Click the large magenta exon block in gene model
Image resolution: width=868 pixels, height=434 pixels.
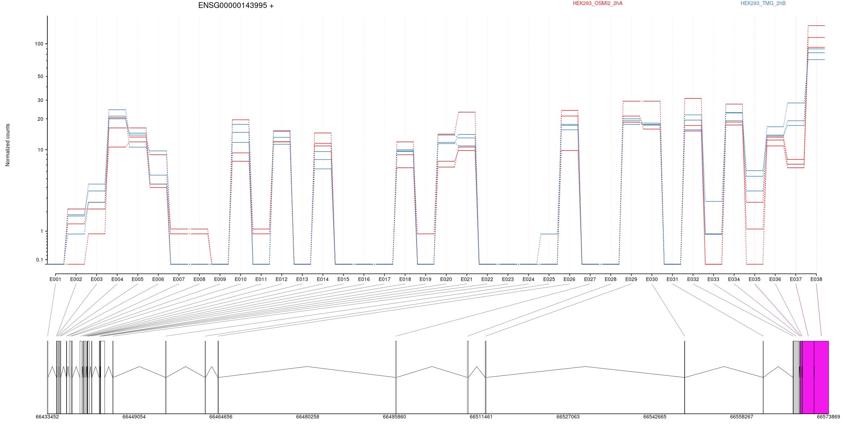[x=815, y=377]
